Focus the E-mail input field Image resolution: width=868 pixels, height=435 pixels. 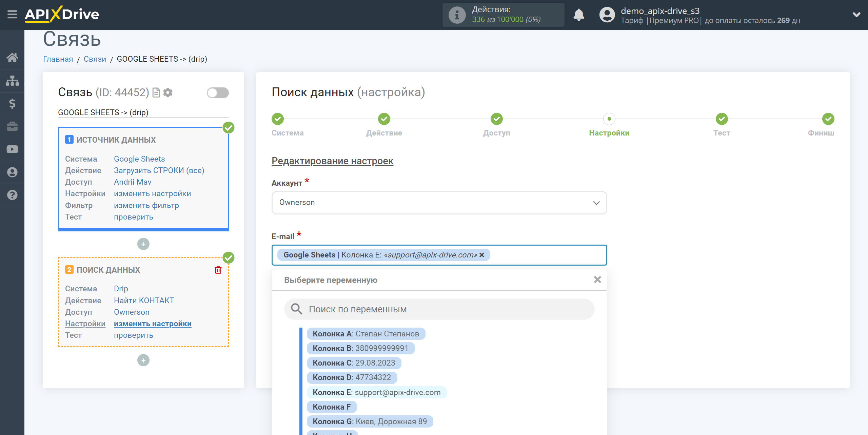coord(439,255)
